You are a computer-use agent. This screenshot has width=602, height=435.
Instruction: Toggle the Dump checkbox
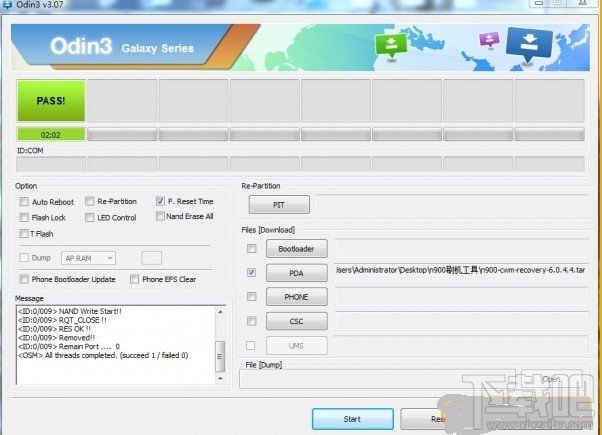[x=24, y=257]
